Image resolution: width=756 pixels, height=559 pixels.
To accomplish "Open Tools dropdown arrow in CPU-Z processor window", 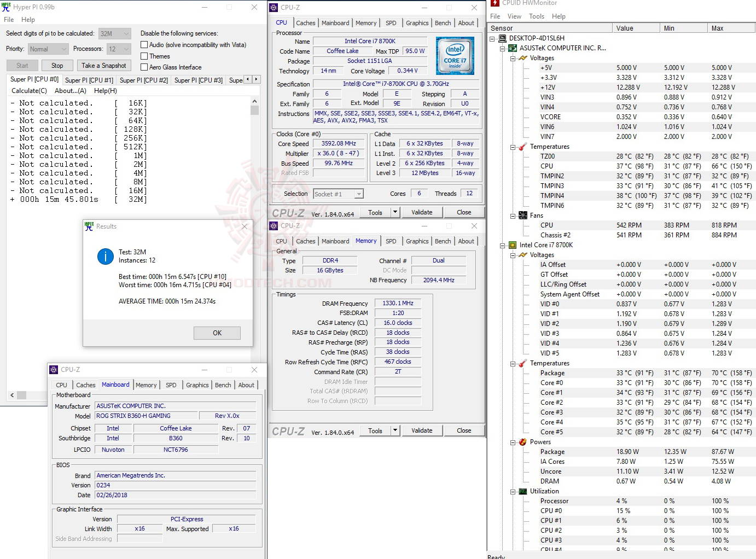I will 395,212.
